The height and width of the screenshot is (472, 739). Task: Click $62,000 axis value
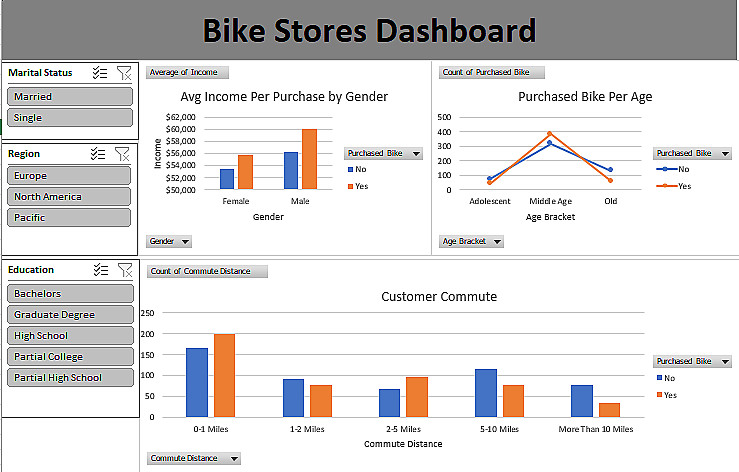(x=181, y=117)
